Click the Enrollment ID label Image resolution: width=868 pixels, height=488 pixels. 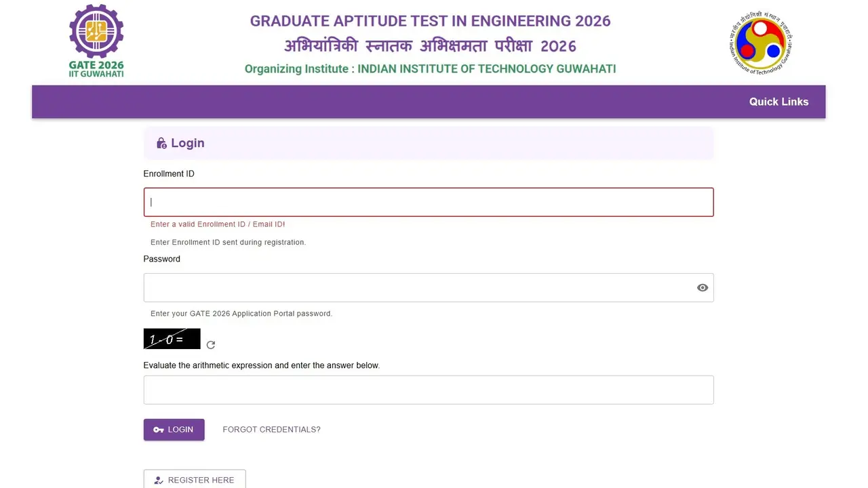169,174
